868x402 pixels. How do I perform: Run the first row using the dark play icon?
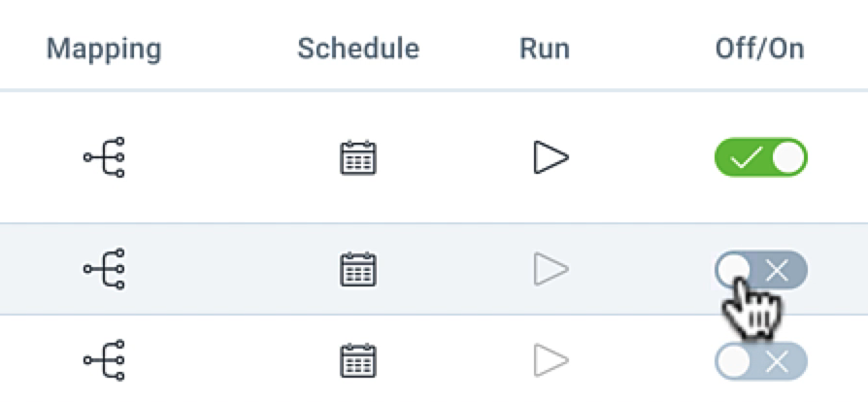pos(551,157)
